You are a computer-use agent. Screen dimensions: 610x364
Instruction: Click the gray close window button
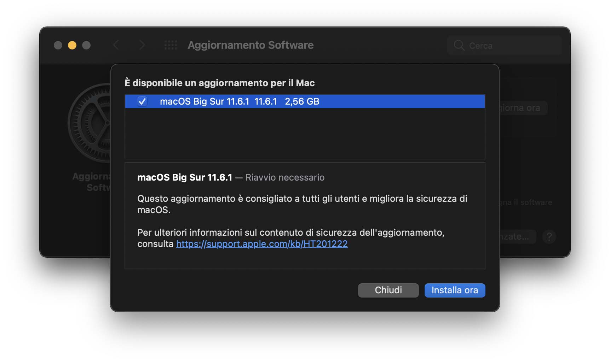click(58, 45)
